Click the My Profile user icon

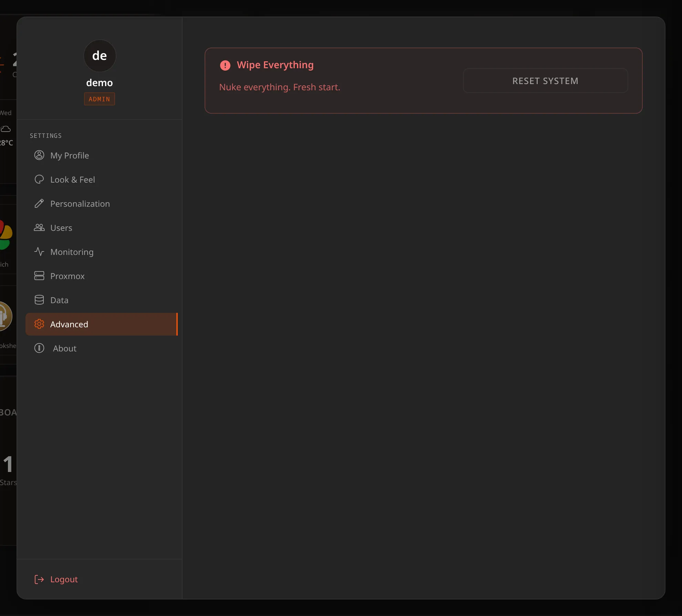[x=39, y=155]
